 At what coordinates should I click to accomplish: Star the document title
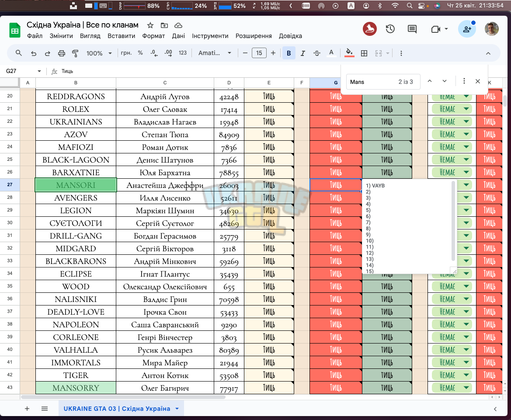pyautogui.click(x=150, y=25)
